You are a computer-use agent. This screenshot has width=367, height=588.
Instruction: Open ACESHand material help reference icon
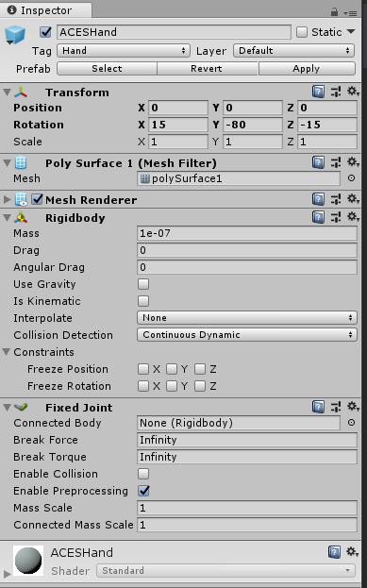coord(334,552)
